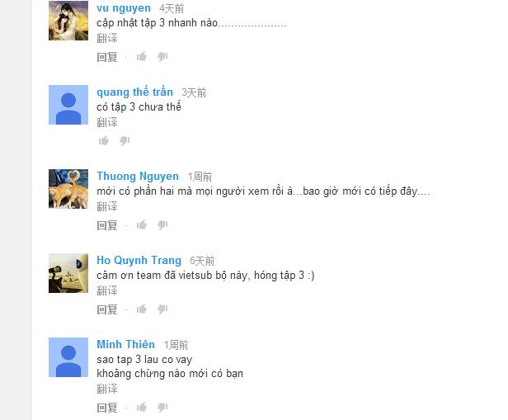The image size is (508, 420).
Task: Thumbs down quang thế trần's comment
Action: pyautogui.click(x=125, y=140)
